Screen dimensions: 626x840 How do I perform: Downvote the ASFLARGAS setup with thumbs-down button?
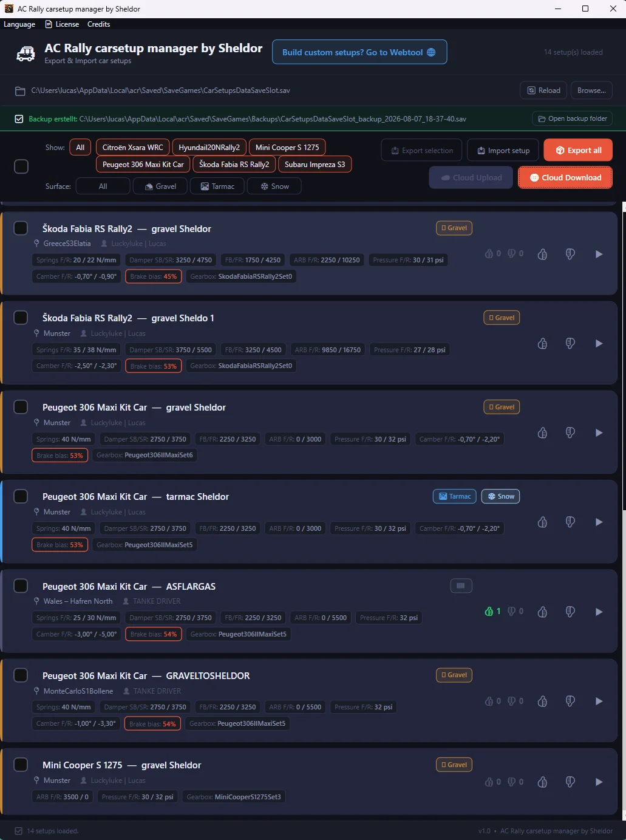point(570,612)
